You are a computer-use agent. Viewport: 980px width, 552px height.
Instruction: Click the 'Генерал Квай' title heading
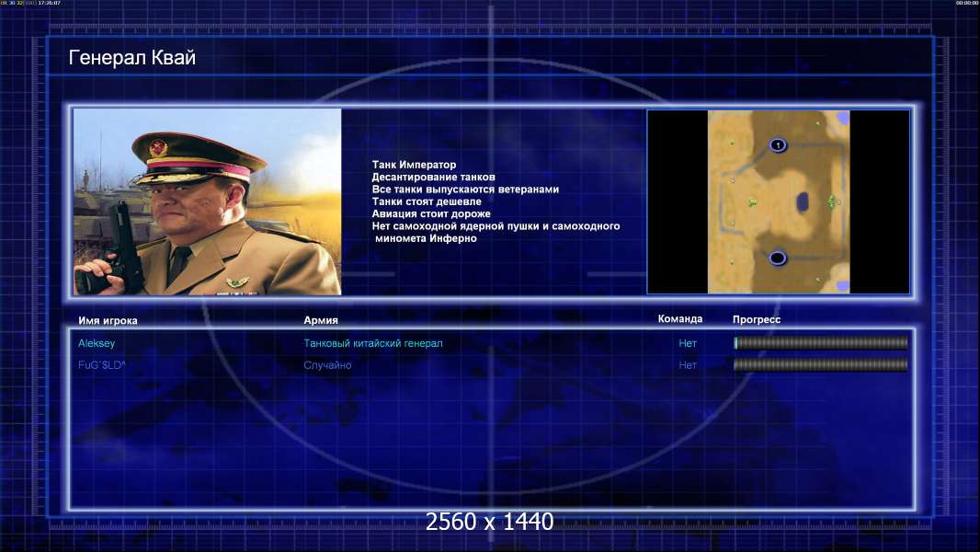(x=131, y=58)
